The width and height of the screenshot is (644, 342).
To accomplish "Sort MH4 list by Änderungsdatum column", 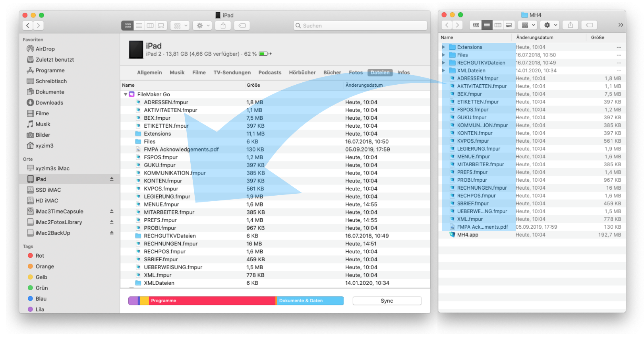I will coord(534,37).
